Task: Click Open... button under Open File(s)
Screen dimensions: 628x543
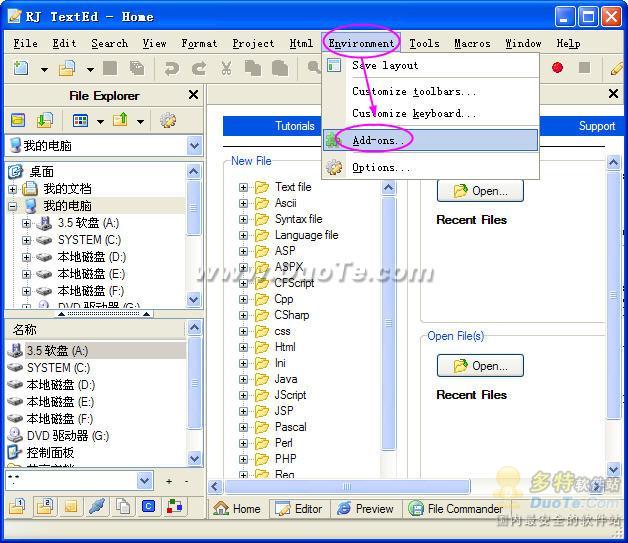Action: [480, 366]
